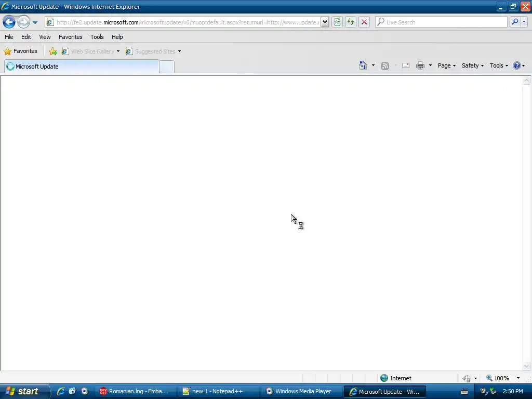Switch to Windows Media Player taskbar button
Viewport: 532px width, 399px height.
(x=302, y=391)
